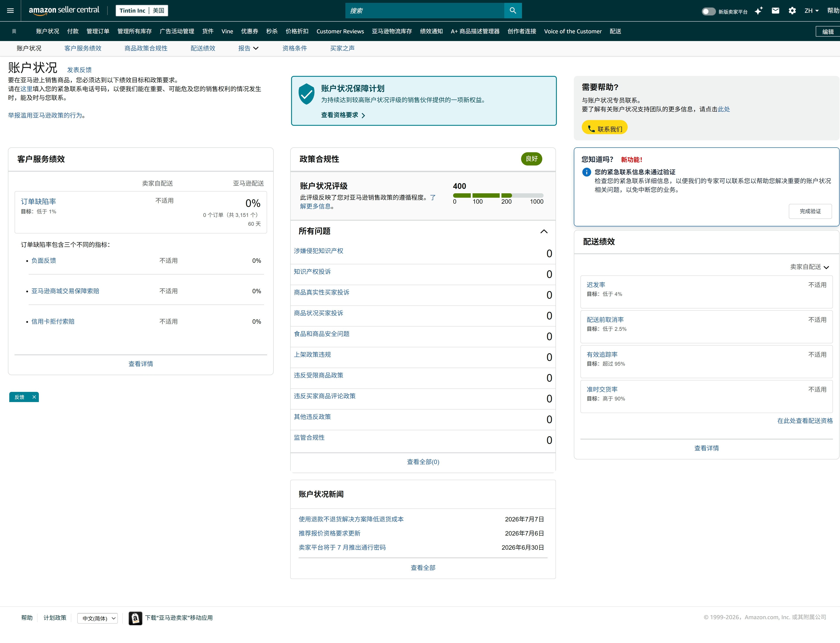Click the 良好 status badge
Viewport: 840px width, 643px height.
click(531, 159)
